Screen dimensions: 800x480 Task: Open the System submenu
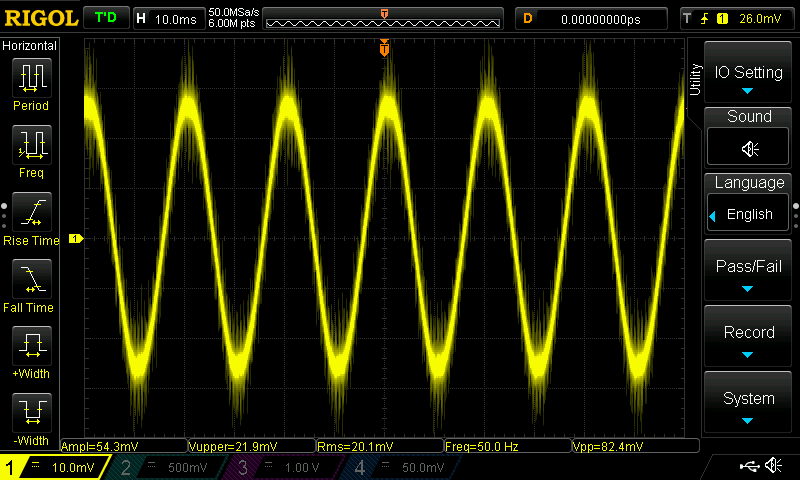click(748, 402)
